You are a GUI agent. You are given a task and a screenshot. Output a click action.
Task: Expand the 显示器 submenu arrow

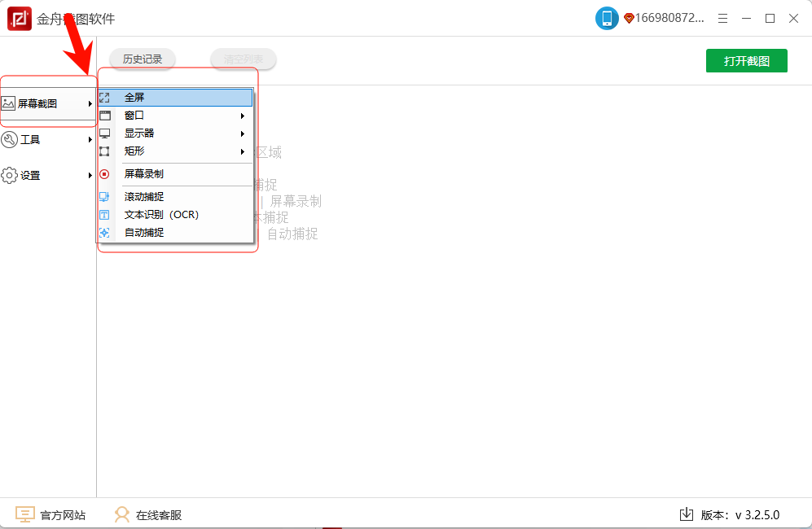[x=243, y=133]
